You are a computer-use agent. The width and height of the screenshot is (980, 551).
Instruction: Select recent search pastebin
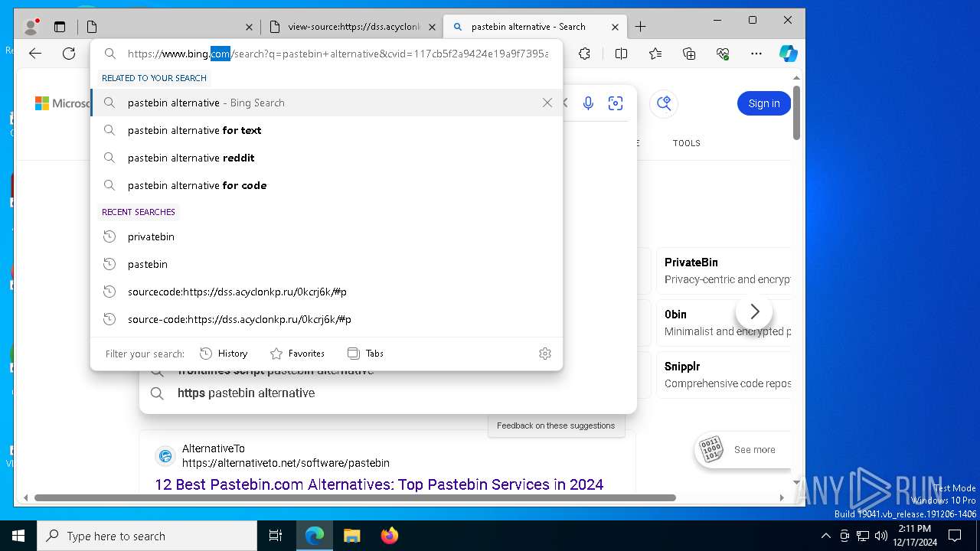[326, 264]
